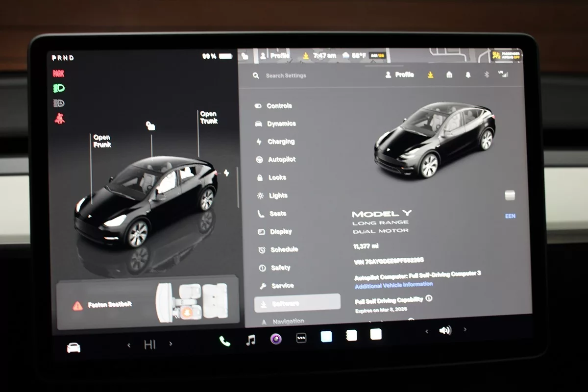This screenshot has width=588, height=392.
Task: Tap the car controls icon in bottom bar
Action: [x=73, y=347]
